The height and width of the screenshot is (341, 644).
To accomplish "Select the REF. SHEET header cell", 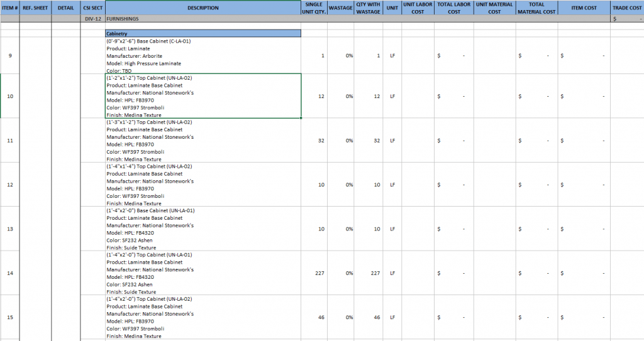I will tap(35, 8).
